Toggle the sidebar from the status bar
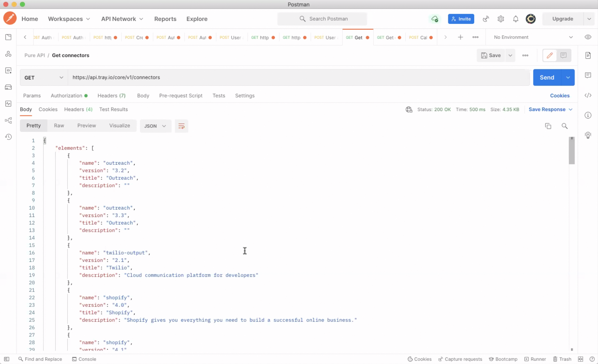This screenshot has height=364, width=598. [x=7, y=359]
